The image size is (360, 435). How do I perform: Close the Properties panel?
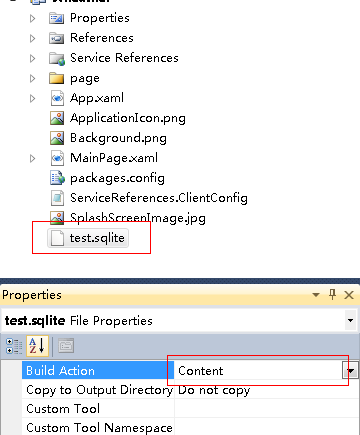(349, 295)
